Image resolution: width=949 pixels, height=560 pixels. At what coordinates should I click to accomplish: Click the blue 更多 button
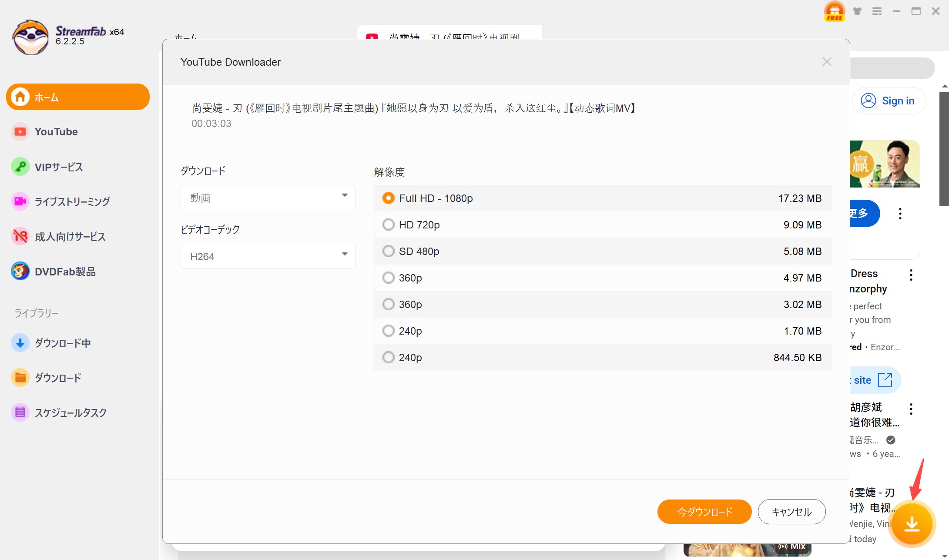coord(865,213)
